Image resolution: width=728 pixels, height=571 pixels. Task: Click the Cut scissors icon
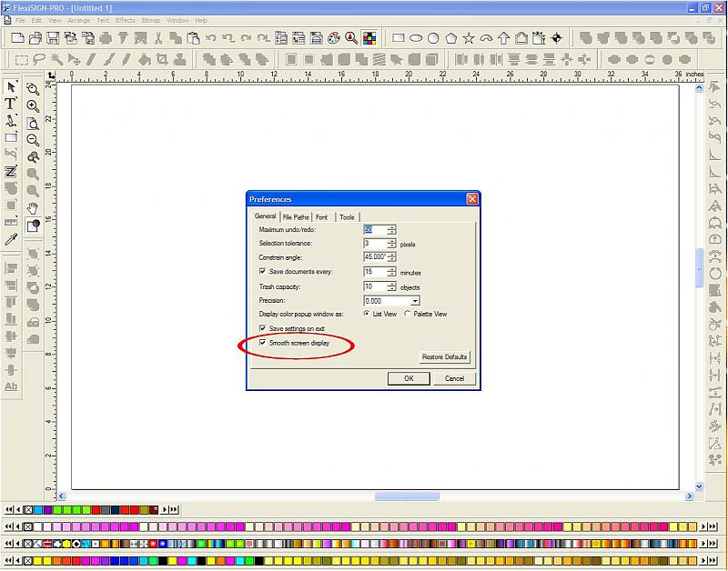[x=158, y=38]
